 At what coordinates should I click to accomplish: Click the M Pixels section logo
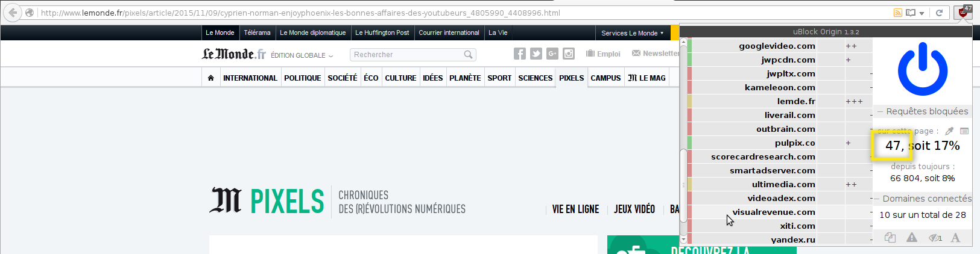(267, 200)
